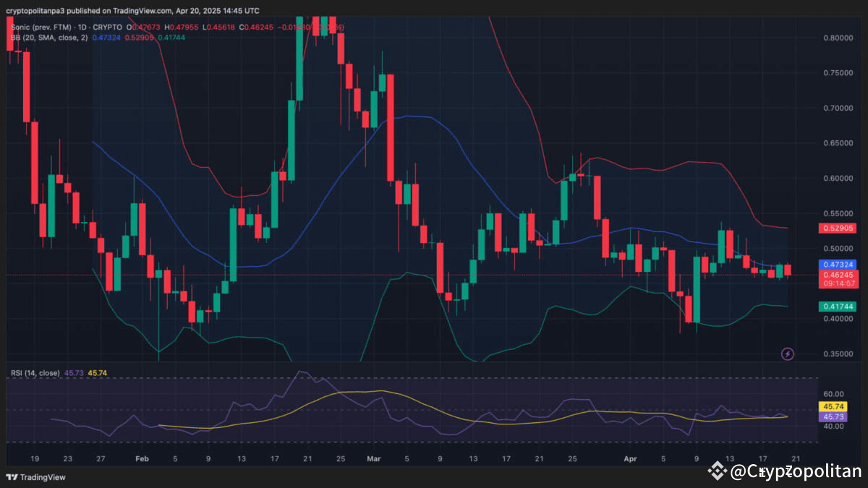The height and width of the screenshot is (488, 868).
Task: Click the lightning bolt quick-action icon
Action: [x=788, y=354]
